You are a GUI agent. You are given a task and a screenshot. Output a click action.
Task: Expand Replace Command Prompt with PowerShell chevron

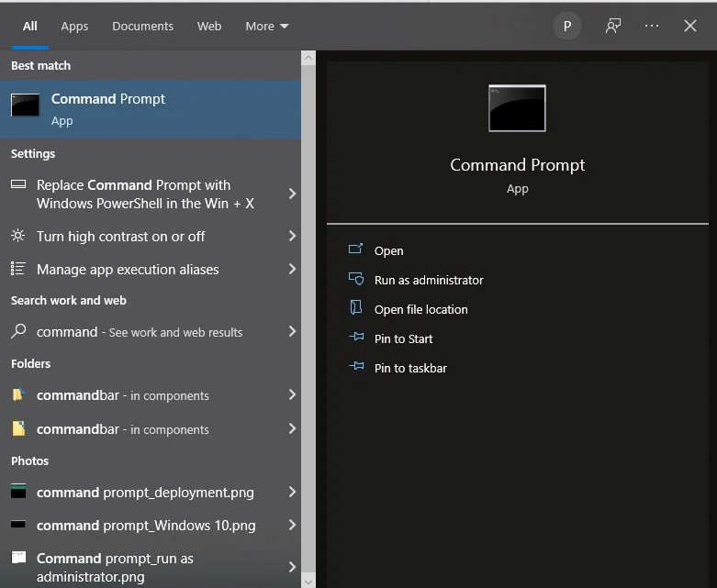click(292, 194)
